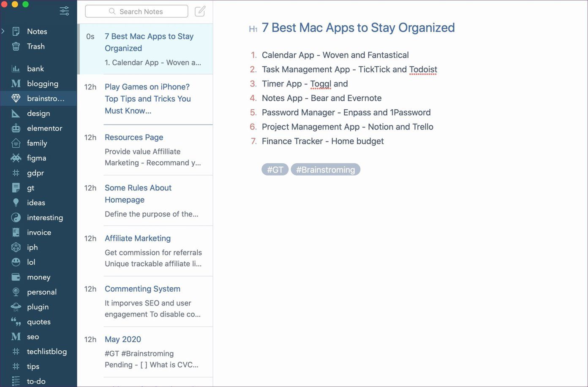Image resolution: width=588 pixels, height=387 pixels.
Task: Click the money tag wallet icon
Action: 16,277
